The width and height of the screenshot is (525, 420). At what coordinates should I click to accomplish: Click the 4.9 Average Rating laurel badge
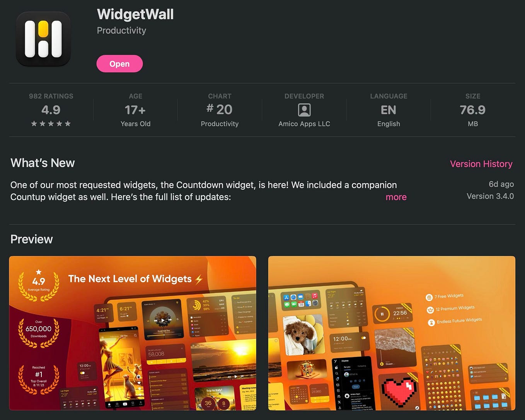pos(39,285)
